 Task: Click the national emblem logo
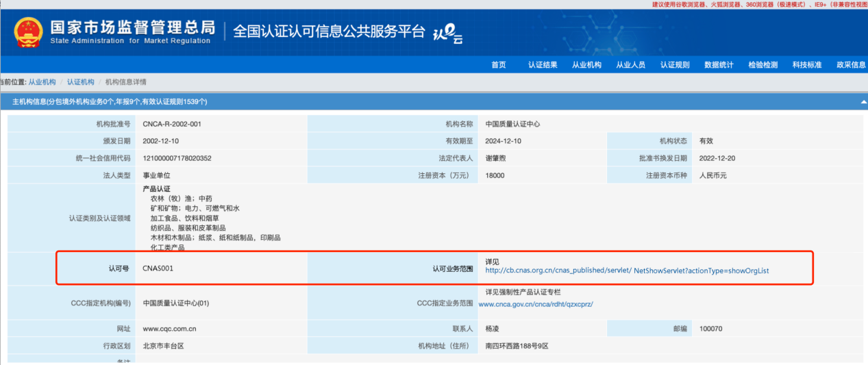(29, 32)
